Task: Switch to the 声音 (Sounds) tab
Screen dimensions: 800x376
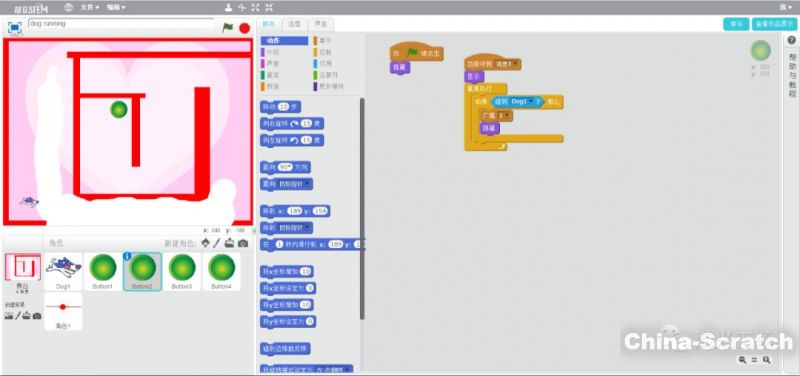Action: 320,24
